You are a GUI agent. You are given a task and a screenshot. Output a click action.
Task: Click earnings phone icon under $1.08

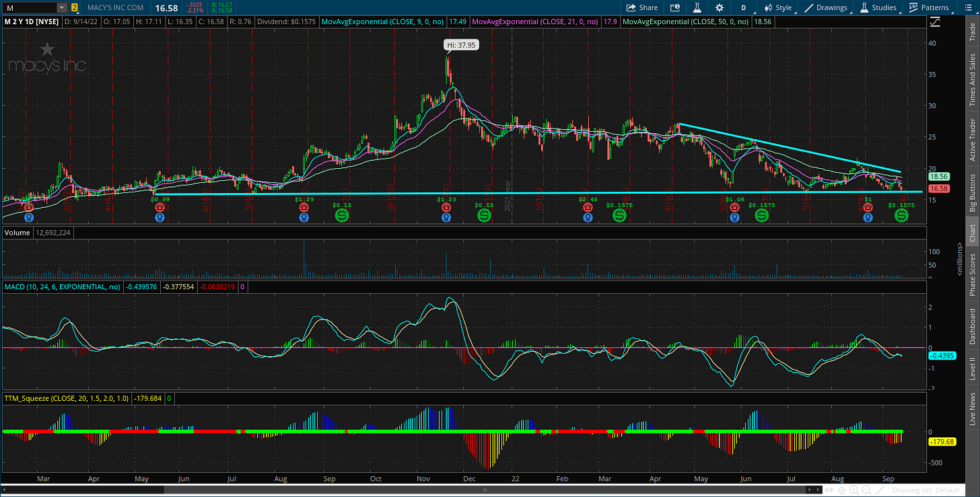coord(734,208)
